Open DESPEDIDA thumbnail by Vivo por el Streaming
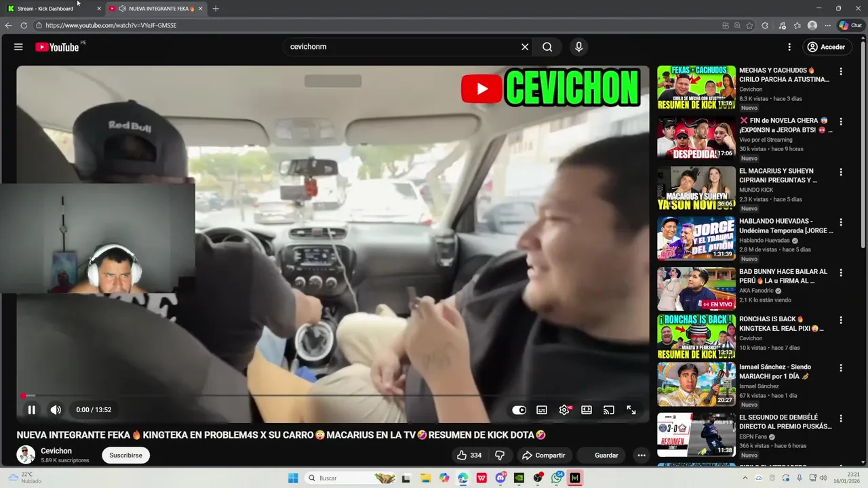The width and height of the screenshot is (868, 488). 696,138
